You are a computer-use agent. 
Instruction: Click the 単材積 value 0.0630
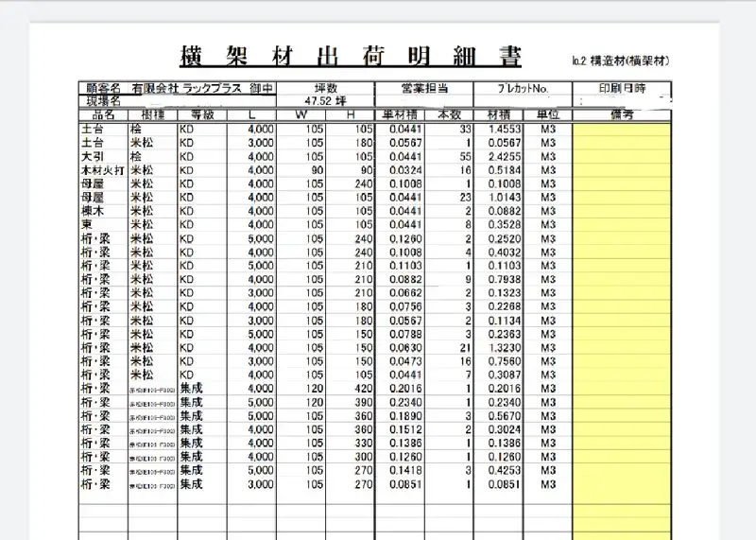(x=406, y=347)
